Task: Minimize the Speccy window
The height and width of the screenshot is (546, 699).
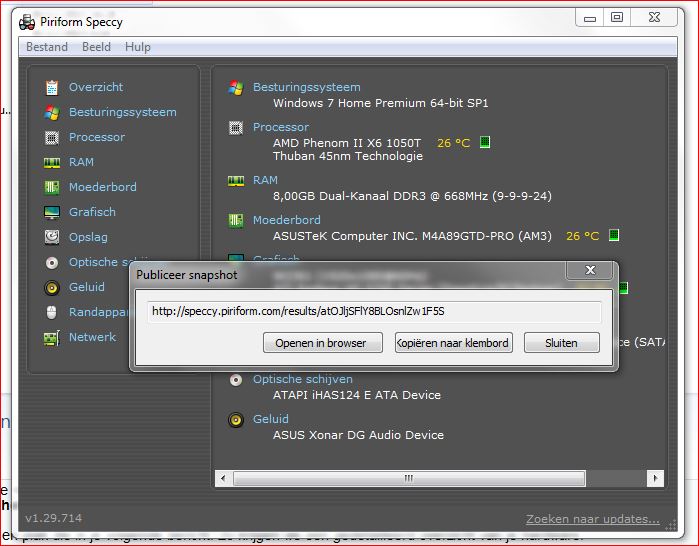Action: tap(590, 18)
